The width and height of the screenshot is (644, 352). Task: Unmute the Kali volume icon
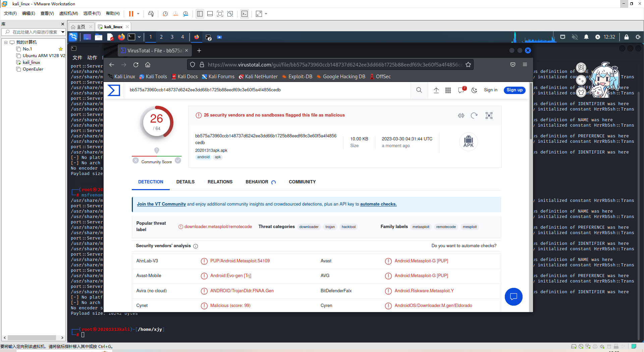575,37
